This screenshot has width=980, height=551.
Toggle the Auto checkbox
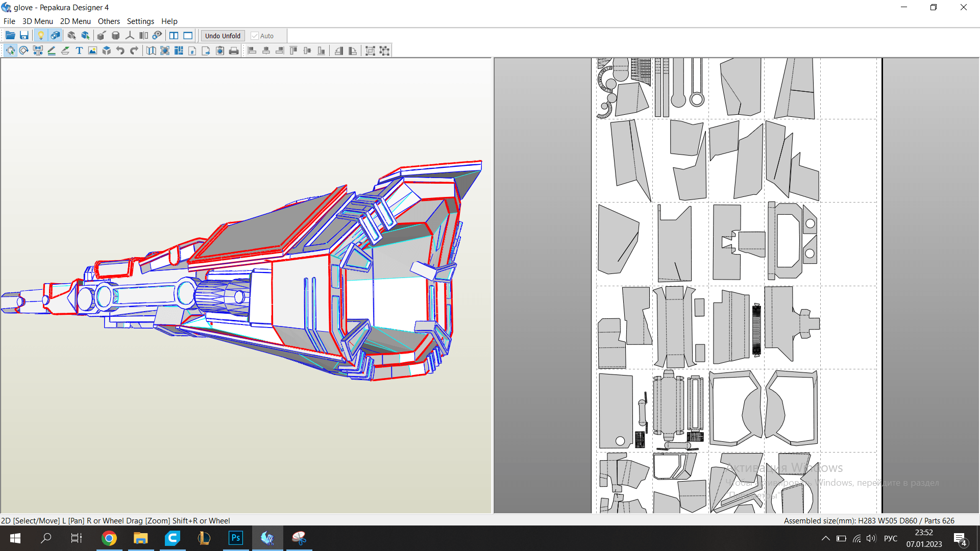pos(255,36)
